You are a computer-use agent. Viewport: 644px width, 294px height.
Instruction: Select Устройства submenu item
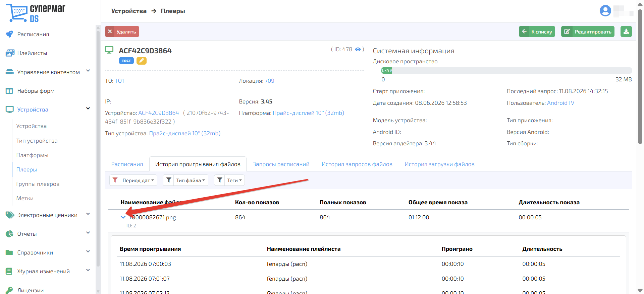click(x=32, y=126)
